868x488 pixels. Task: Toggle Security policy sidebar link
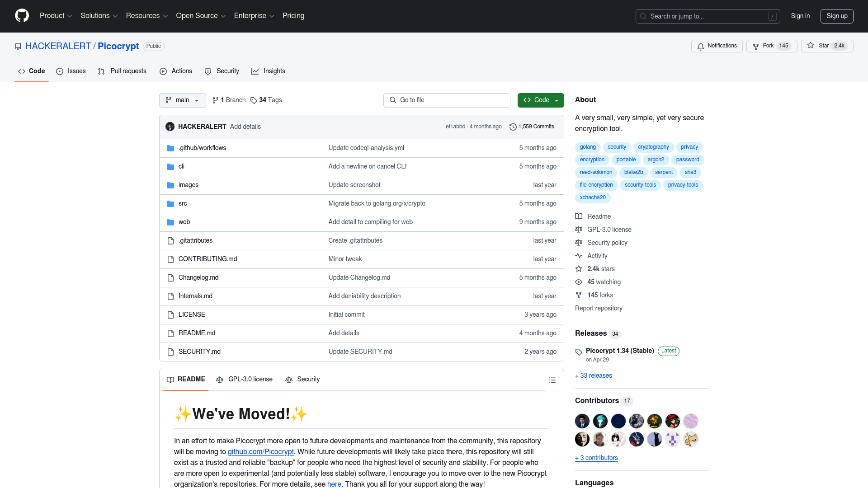pos(608,243)
